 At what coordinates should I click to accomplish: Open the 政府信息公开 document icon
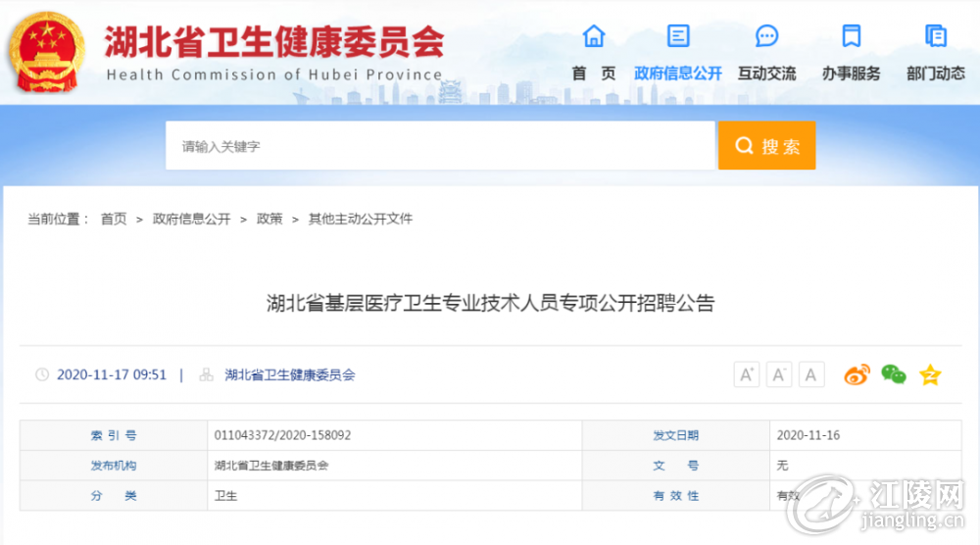pyautogui.click(x=678, y=35)
